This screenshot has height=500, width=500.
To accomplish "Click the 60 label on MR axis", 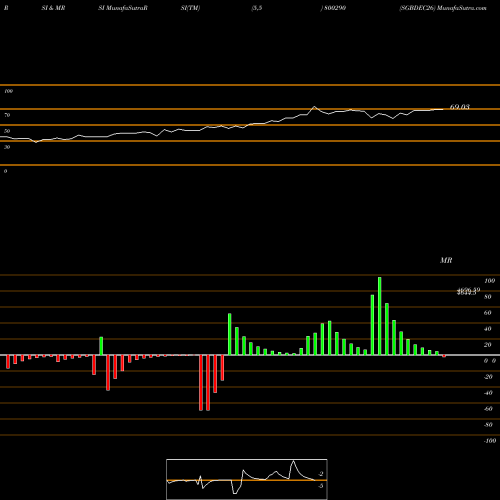I will tap(487, 313).
